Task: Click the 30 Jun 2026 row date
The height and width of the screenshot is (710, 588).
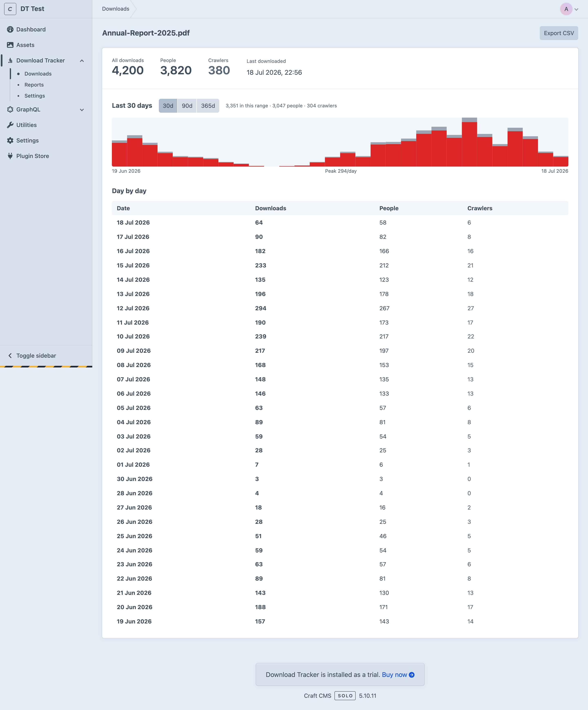Action: coord(135,479)
